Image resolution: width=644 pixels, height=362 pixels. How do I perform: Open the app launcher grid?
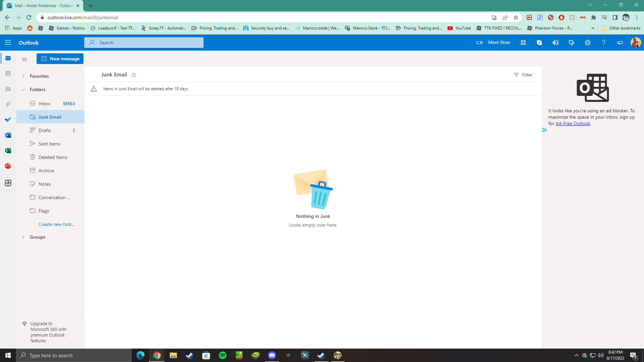tap(8, 43)
